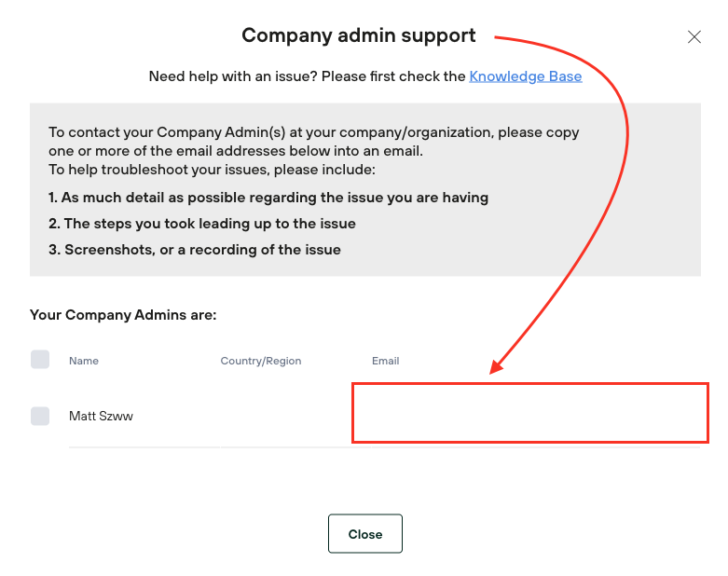Click the Company admin support title
Screen dimensions: 728x576
359,36
